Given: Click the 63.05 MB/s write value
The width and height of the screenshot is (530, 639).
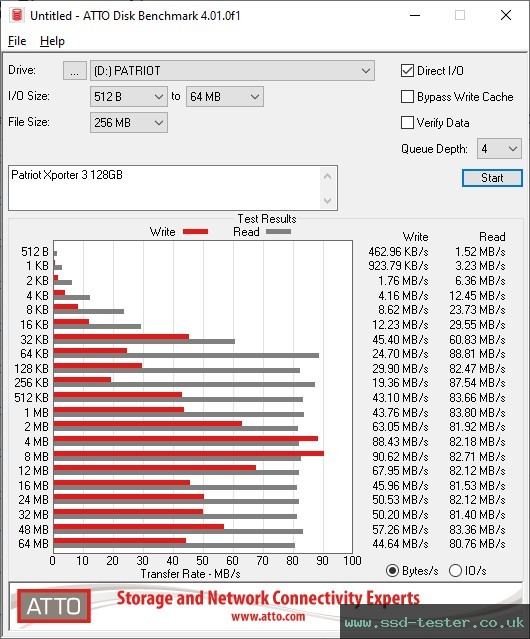Looking at the screenshot, I should pos(400,427).
